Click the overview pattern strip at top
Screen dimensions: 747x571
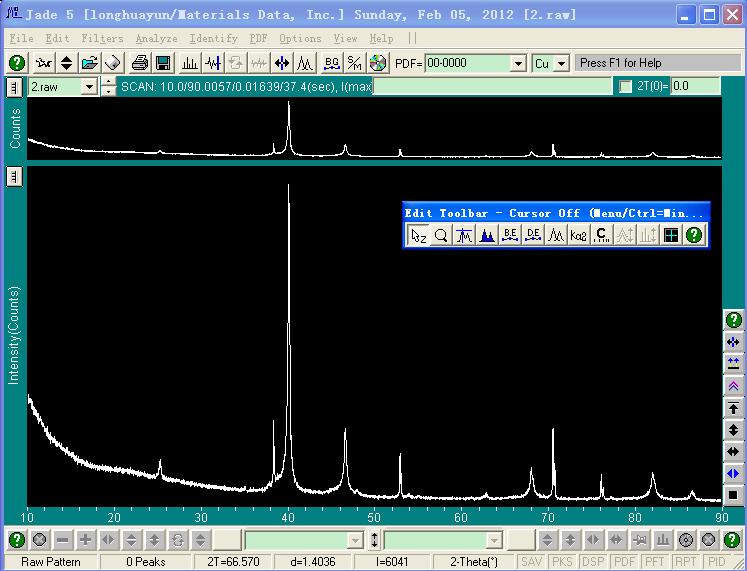tap(374, 128)
